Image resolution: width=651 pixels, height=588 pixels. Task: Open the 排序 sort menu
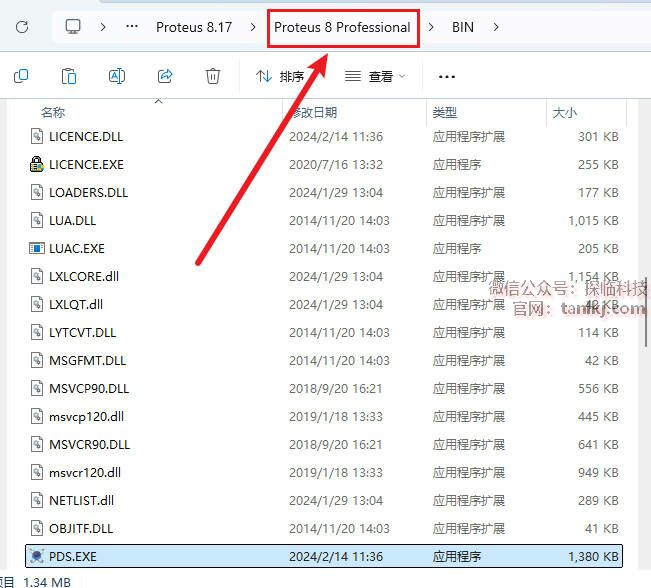(280, 76)
